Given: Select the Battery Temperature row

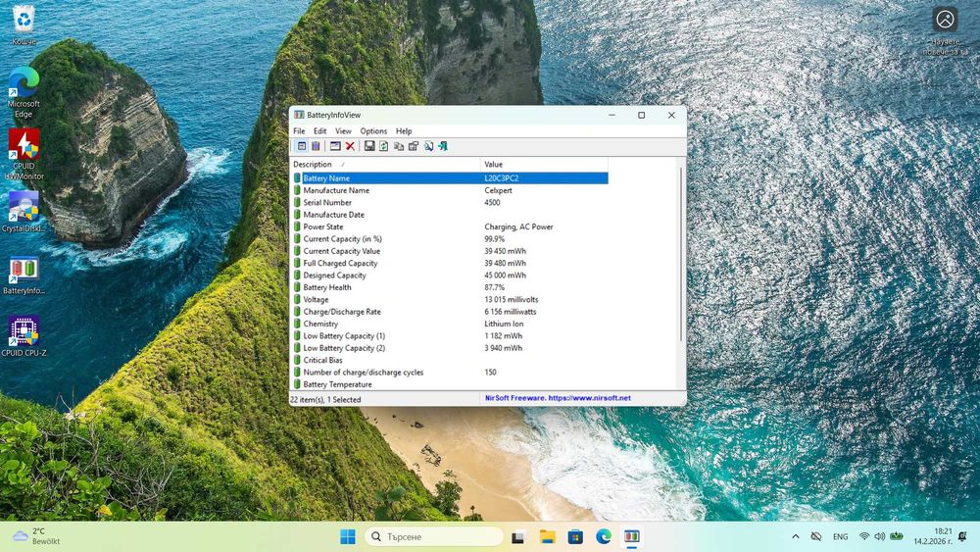Looking at the screenshot, I should point(450,384).
